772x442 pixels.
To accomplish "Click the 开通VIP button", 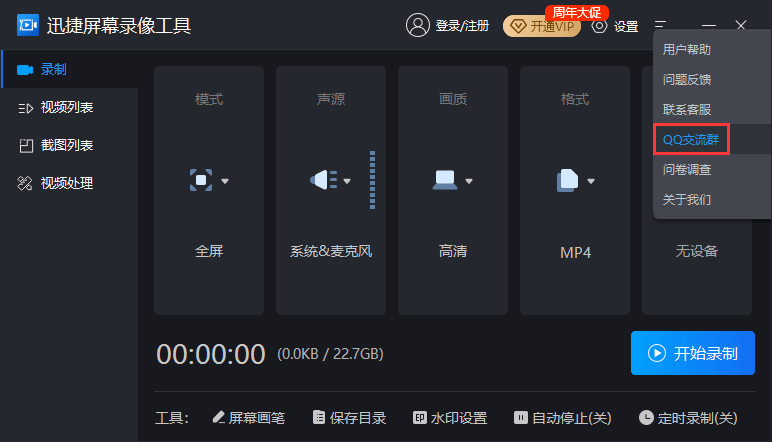I will [540, 26].
